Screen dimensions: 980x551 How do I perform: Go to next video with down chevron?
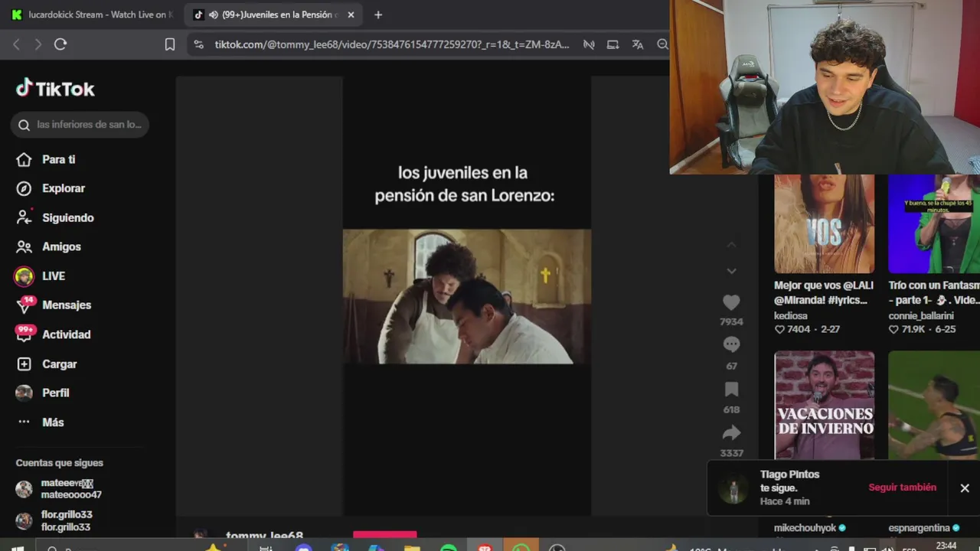(x=731, y=271)
